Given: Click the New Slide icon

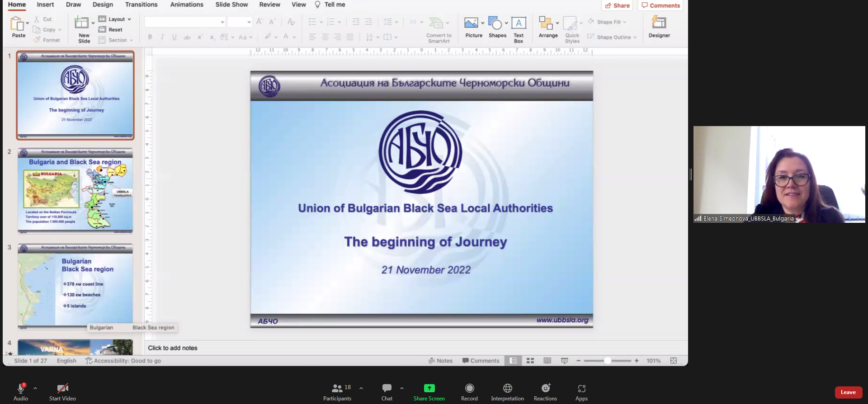Looking at the screenshot, I should pyautogui.click(x=81, y=23).
